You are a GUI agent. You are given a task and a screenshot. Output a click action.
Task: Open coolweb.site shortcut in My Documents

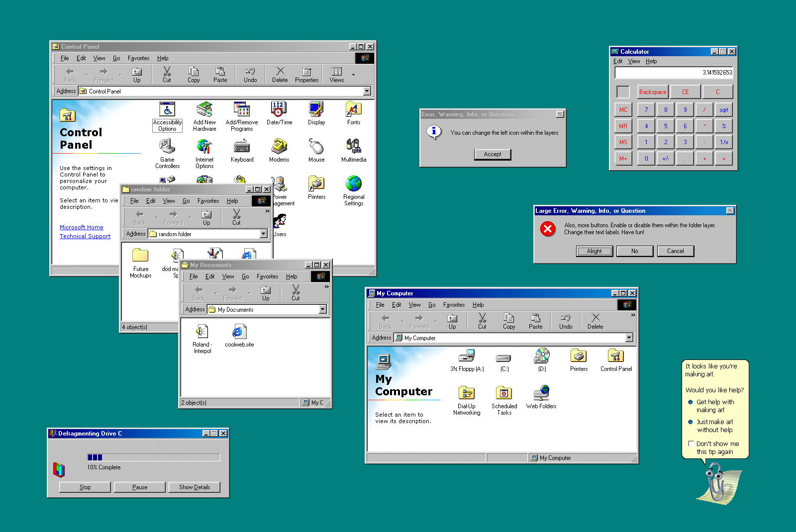pos(239,336)
